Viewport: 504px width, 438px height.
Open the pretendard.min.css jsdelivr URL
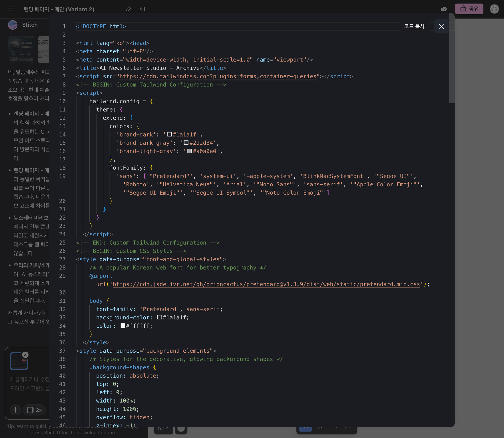(266, 284)
